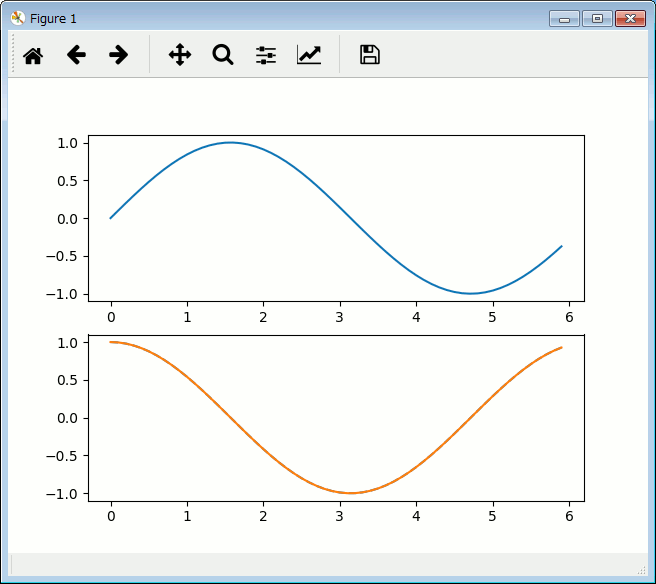This screenshot has height=584, width=656.
Task: Click the orange cosine curve trough in the bottom plot
Action: coord(351,493)
